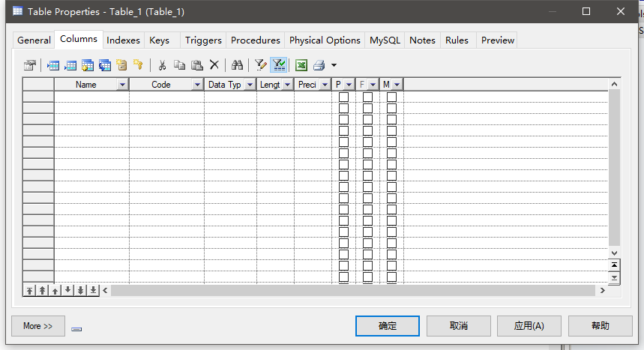
Task: Check the M checkbox in first row
Action: pyautogui.click(x=392, y=97)
